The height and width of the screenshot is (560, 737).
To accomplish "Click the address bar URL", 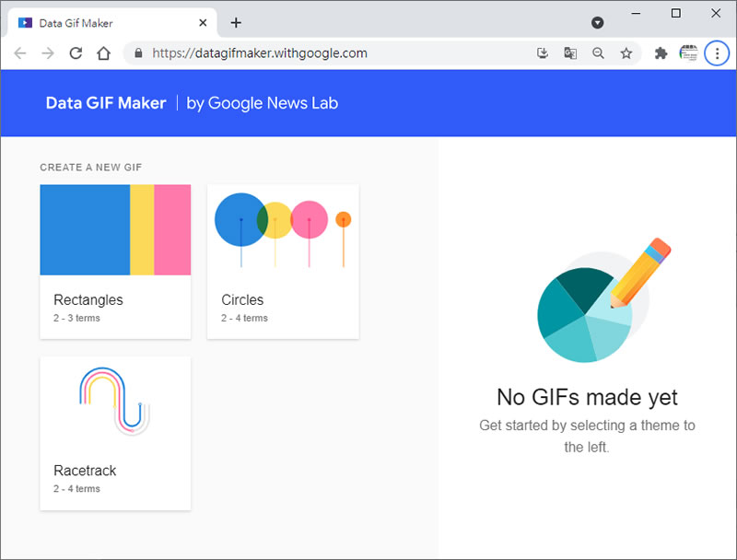I will pyautogui.click(x=260, y=53).
